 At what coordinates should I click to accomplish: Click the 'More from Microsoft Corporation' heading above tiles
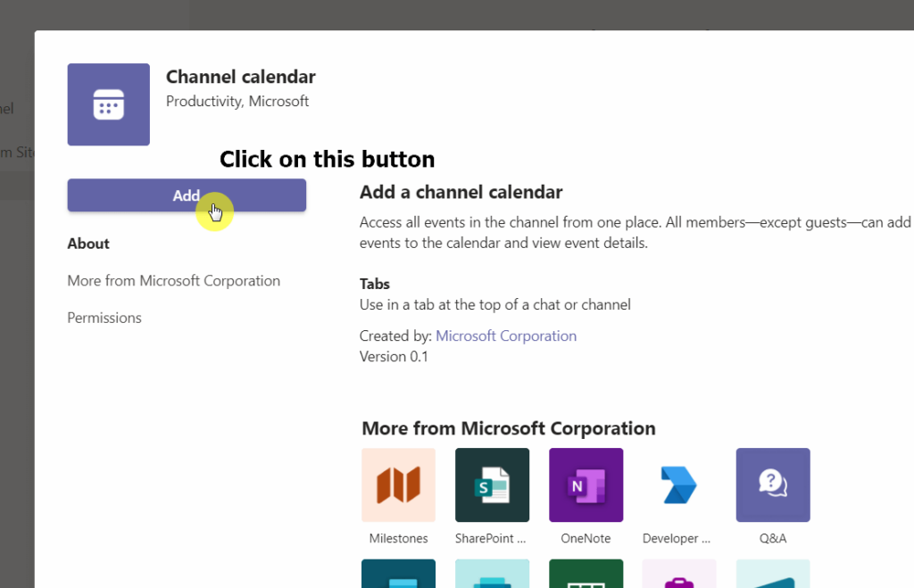(508, 428)
